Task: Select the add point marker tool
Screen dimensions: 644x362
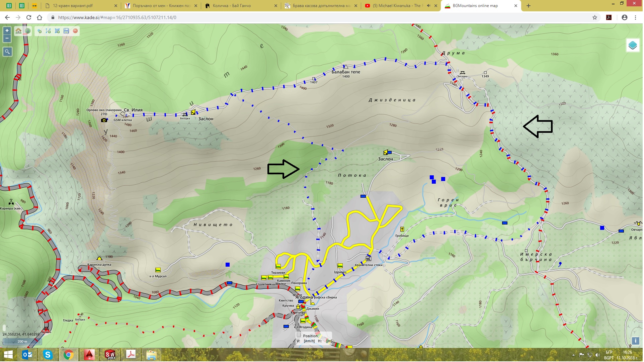Action: (x=39, y=31)
